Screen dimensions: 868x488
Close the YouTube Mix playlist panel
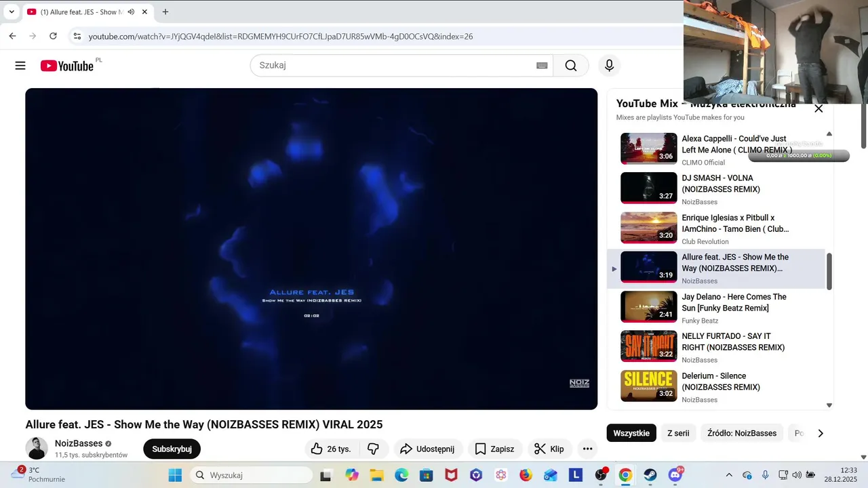pyautogui.click(x=818, y=108)
